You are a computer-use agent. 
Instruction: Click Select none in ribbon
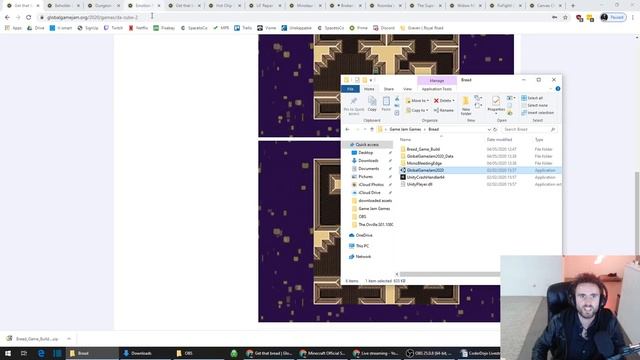(x=534, y=105)
